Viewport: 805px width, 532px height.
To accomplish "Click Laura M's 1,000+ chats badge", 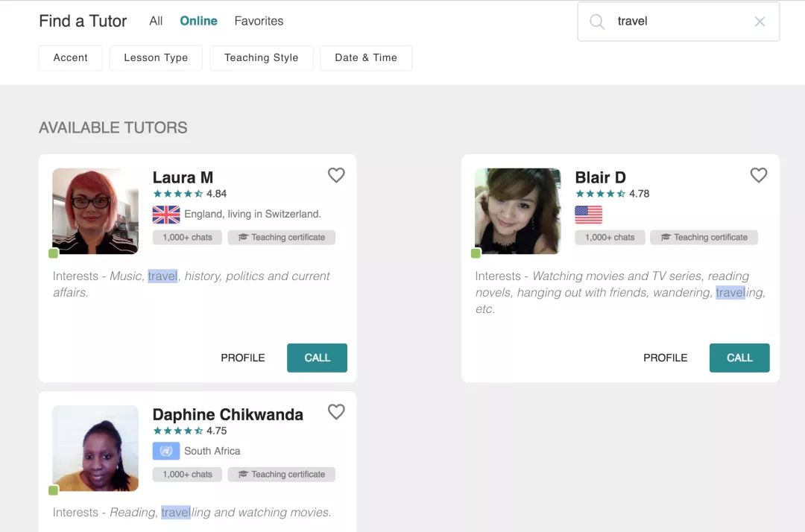I will 187,238.
